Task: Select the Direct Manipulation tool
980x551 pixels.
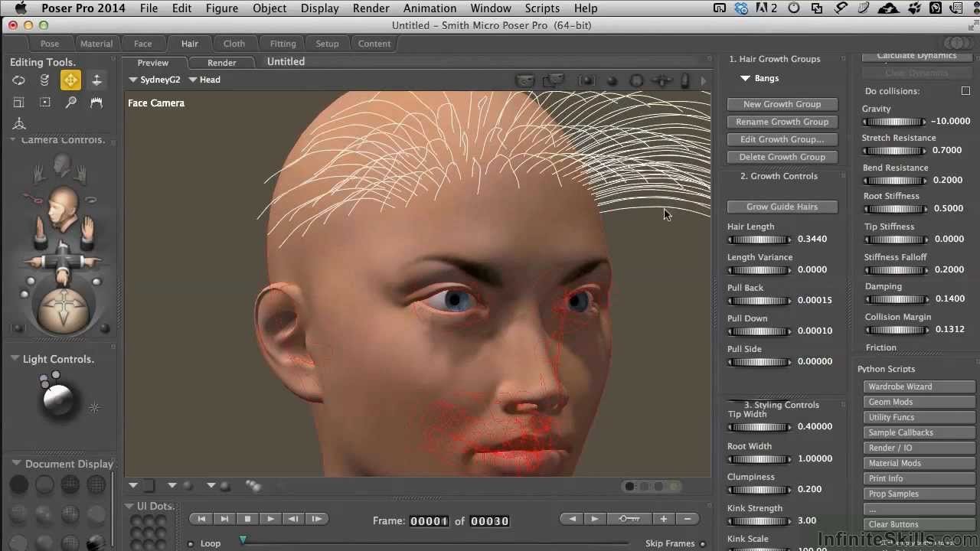Action: pos(18,124)
